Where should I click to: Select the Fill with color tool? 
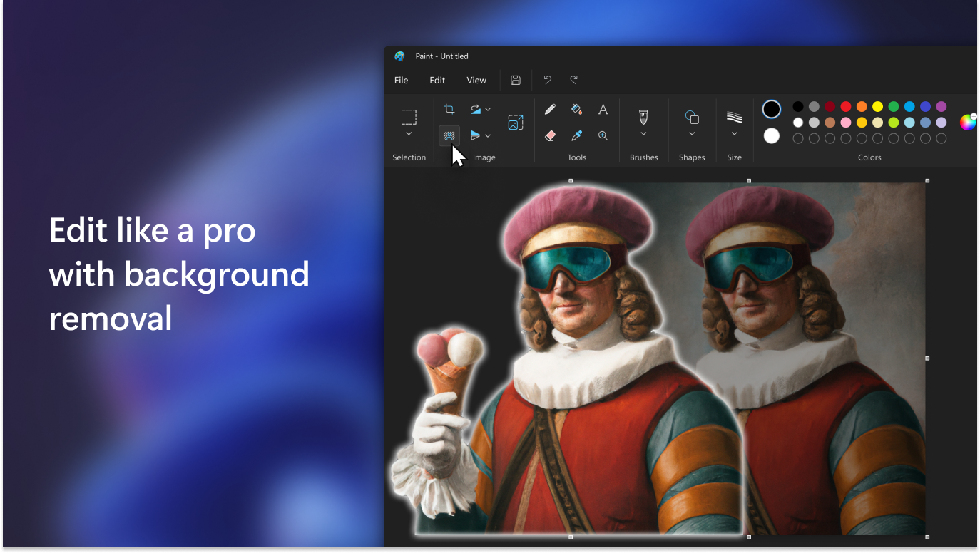576,108
